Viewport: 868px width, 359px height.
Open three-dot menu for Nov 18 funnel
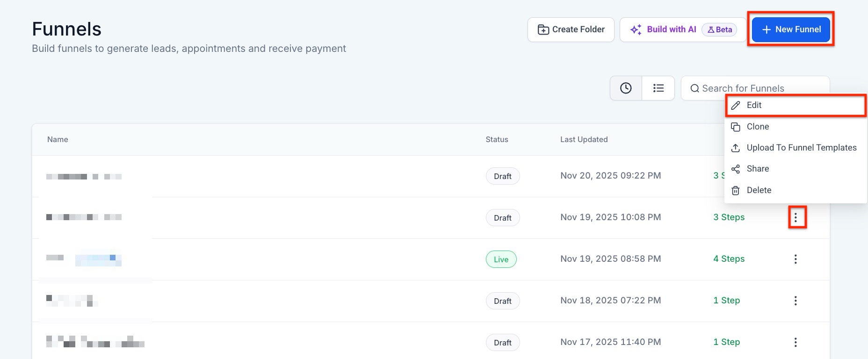pyautogui.click(x=796, y=301)
